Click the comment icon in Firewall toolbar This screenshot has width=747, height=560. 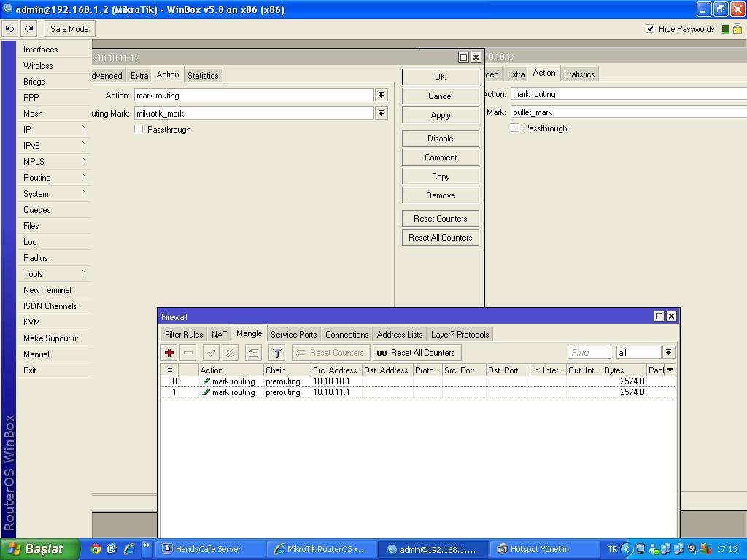[253, 353]
